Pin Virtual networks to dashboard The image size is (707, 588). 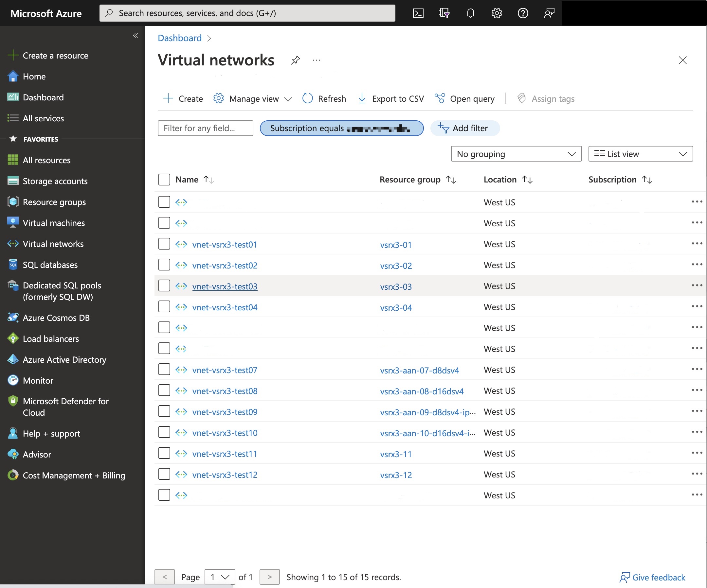point(295,60)
